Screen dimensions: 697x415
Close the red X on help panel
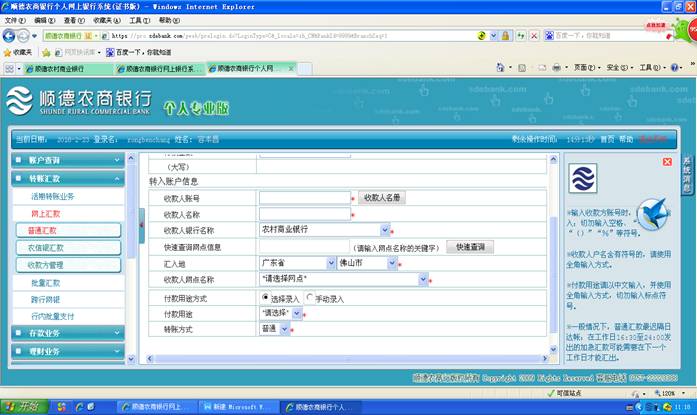point(667,162)
